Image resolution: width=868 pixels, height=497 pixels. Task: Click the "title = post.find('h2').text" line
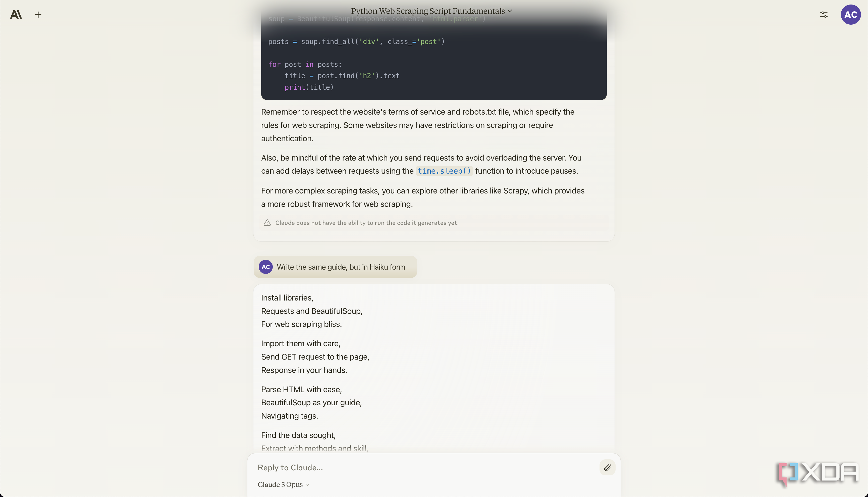(342, 76)
